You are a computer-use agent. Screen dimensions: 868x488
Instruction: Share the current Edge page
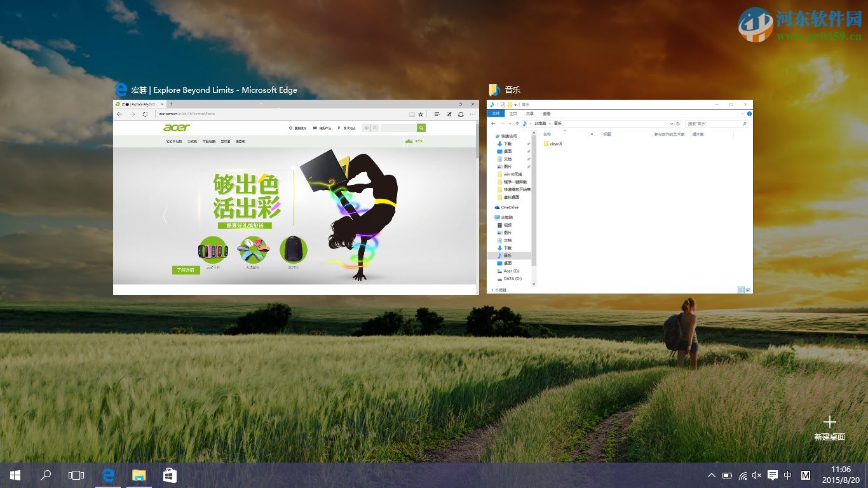(x=461, y=114)
